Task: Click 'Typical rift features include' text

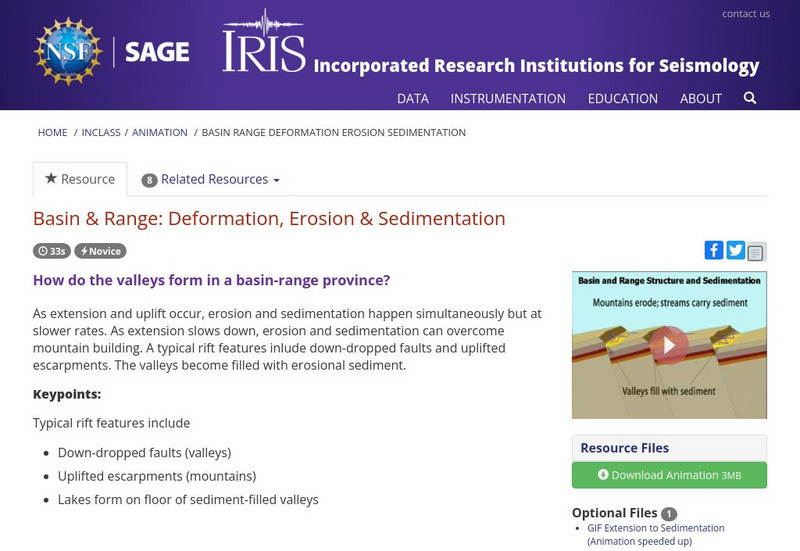Action: pos(111,423)
